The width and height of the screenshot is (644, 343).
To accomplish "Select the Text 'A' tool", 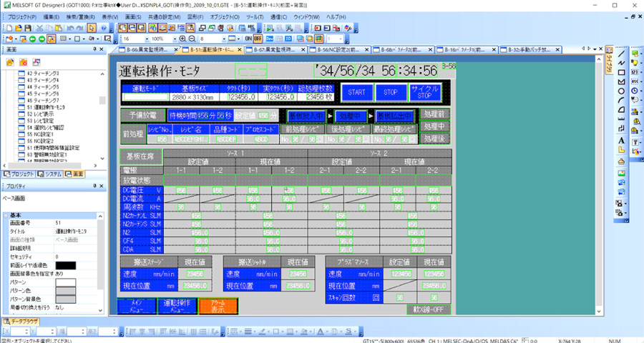I will coord(621,140).
